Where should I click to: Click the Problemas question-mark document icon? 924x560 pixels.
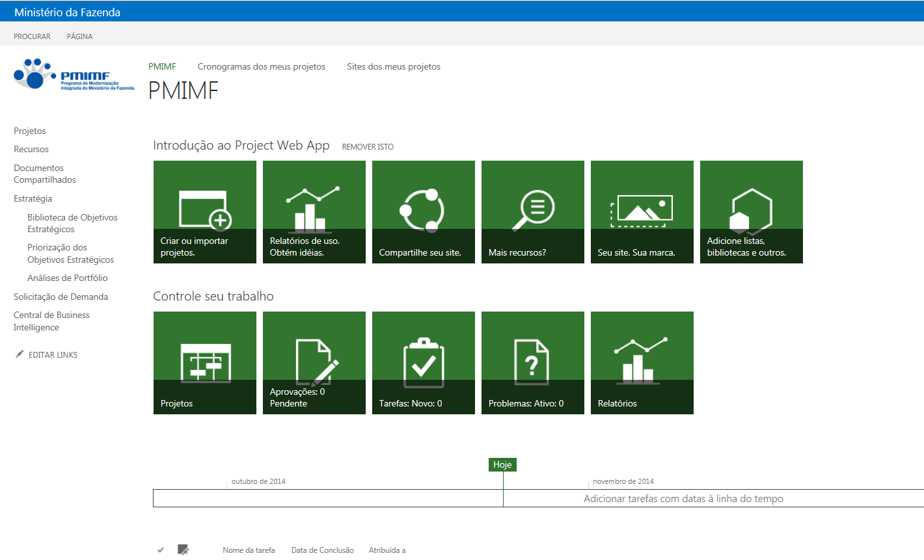click(x=532, y=362)
